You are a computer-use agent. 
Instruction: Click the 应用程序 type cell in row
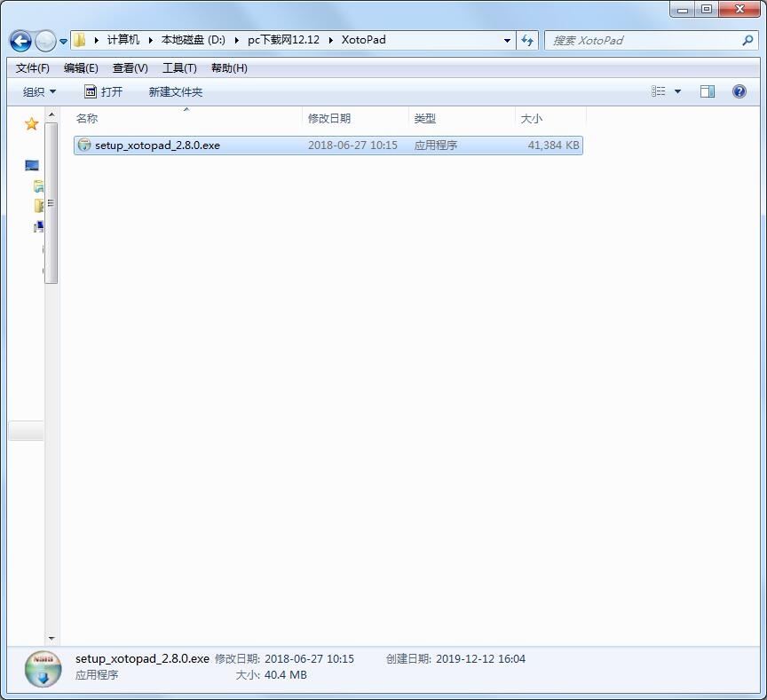click(435, 146)
